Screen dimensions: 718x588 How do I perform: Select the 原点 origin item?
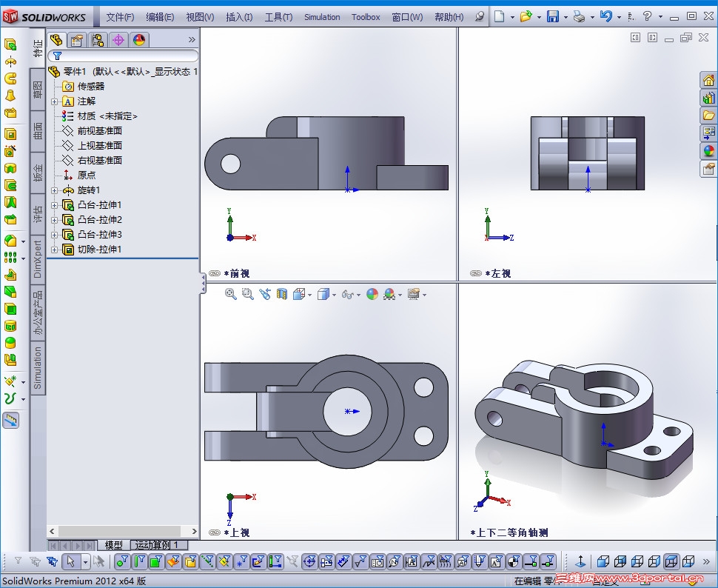coord(86,175)
